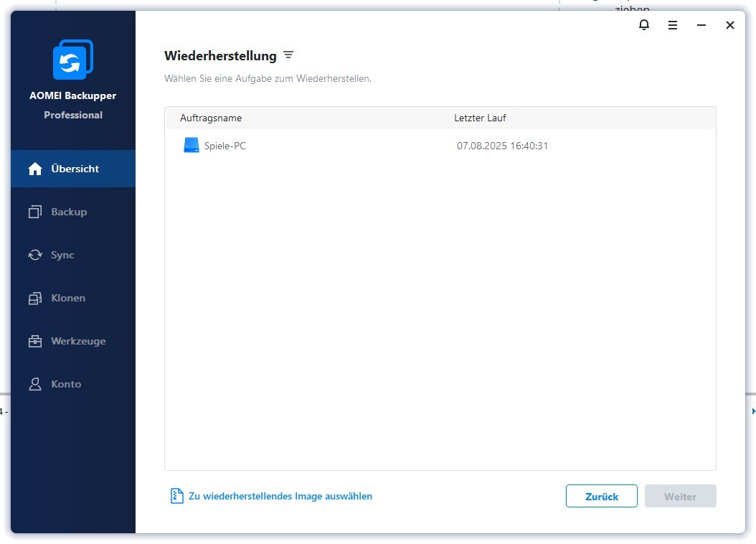
Task: Open the hamburger menu in title bar
Action: point(673,25)
